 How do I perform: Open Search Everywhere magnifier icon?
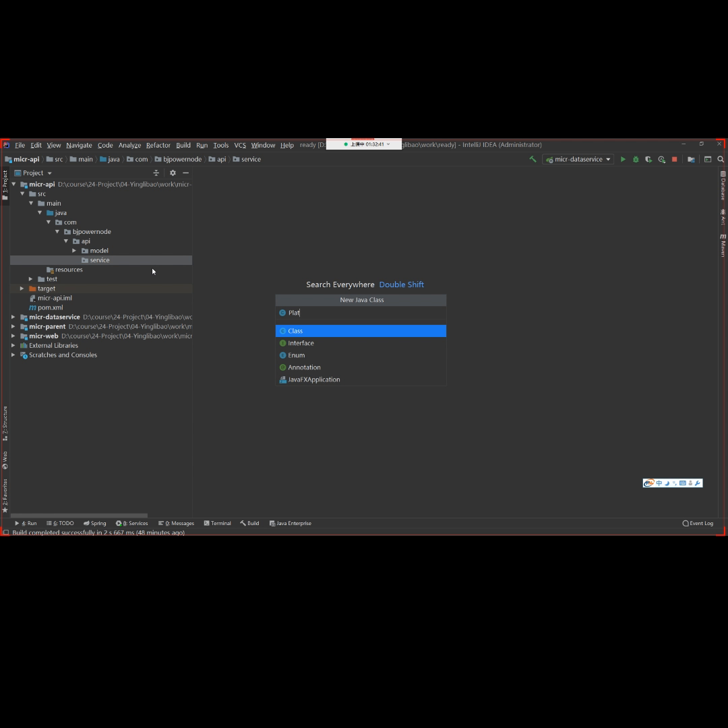click(x=721, y=159)
